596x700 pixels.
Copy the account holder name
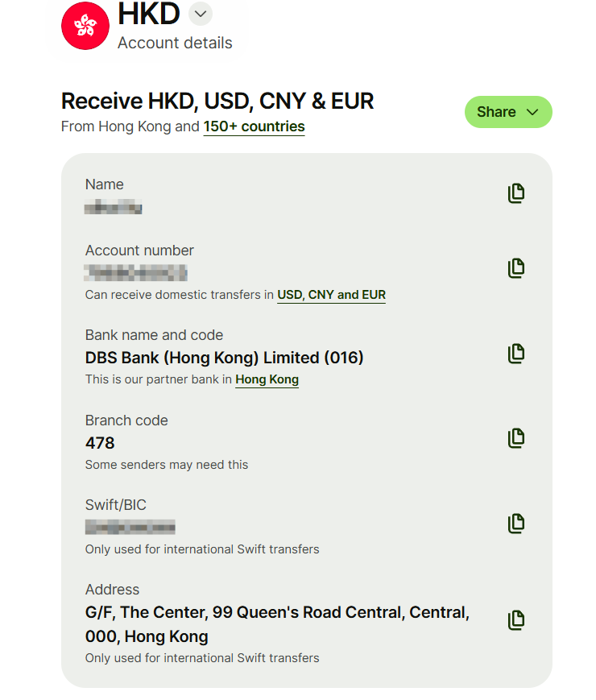[x=516, y=193]
